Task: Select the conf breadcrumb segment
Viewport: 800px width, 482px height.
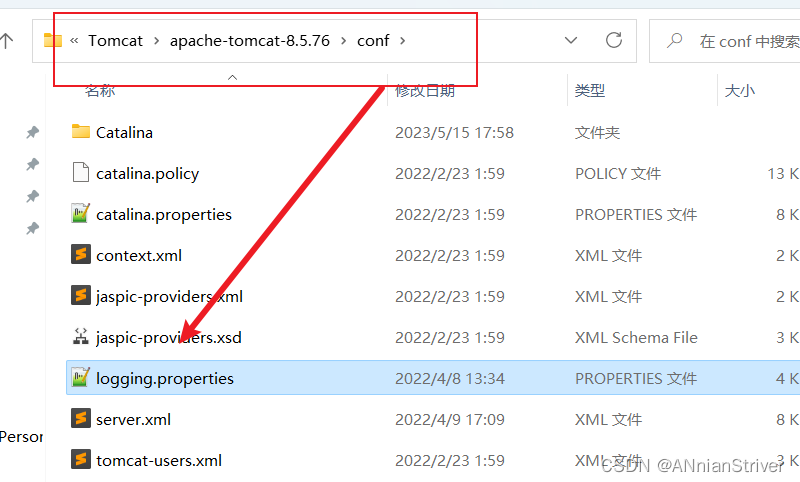Action: click(x=373, y=40)
